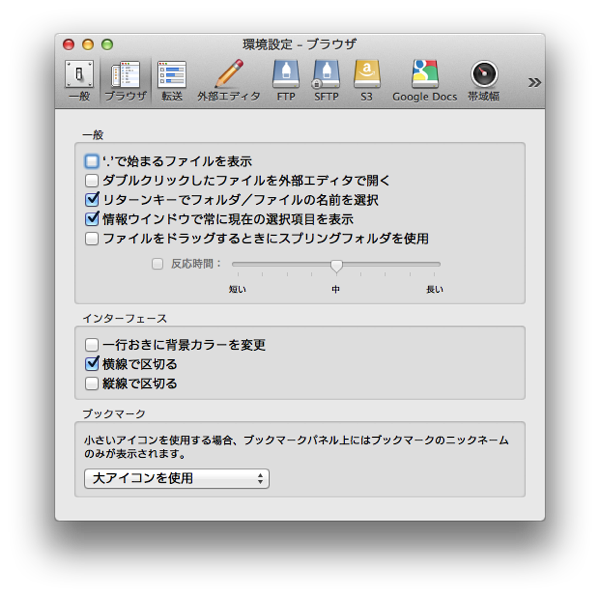Click the インターフェース section heading
600x597 pixels.
125,318
